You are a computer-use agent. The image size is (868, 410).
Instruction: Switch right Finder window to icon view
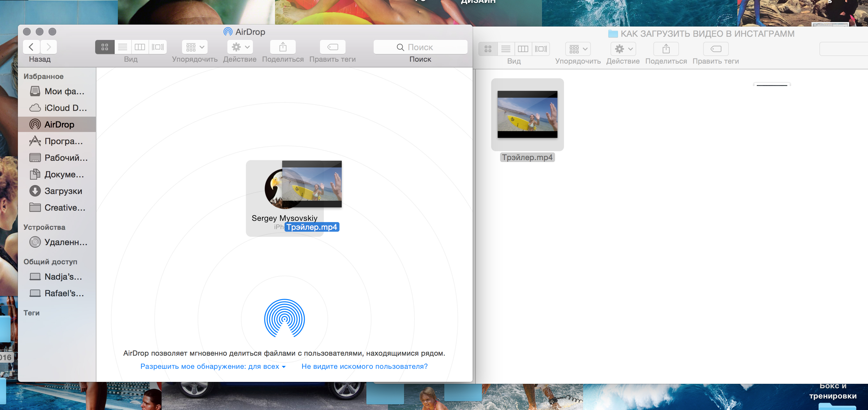tap(488, 49)
